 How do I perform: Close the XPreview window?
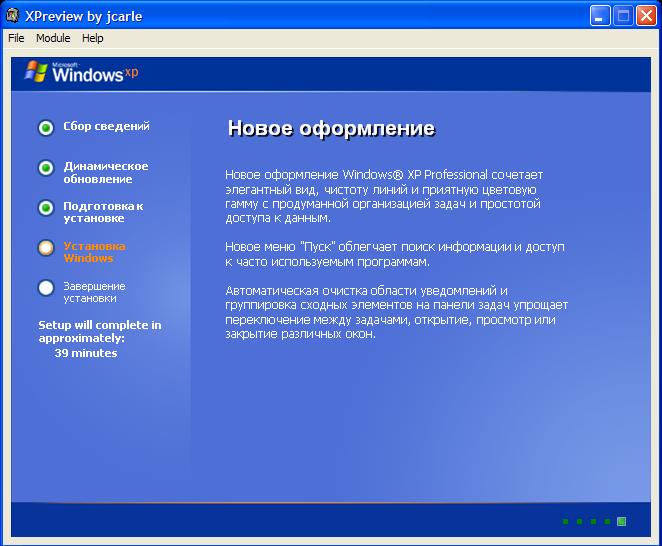pyautogui.click(x=646, y=16)
